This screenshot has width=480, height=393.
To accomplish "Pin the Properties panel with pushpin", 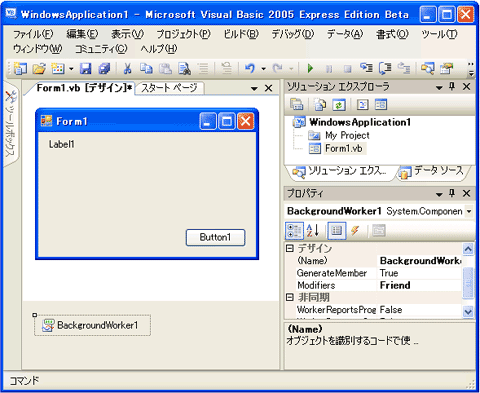I will tap(452, 193).
